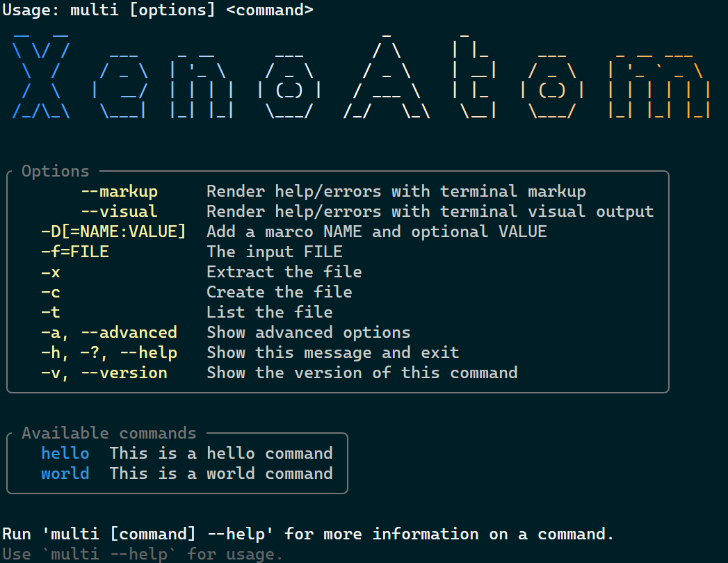Click the --markup option text
The width and height of the screenshot is (728, 563).
[120, 192]
